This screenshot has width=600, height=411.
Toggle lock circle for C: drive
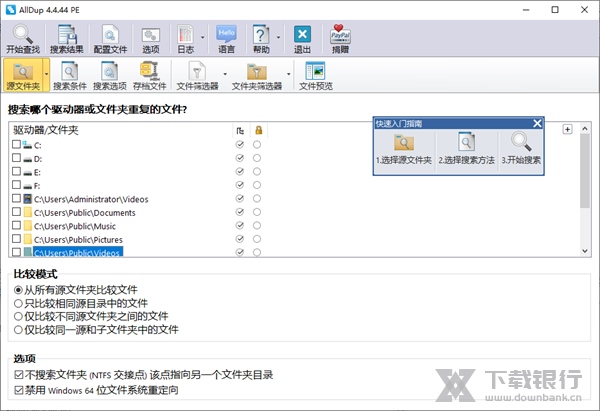(257, 144)
